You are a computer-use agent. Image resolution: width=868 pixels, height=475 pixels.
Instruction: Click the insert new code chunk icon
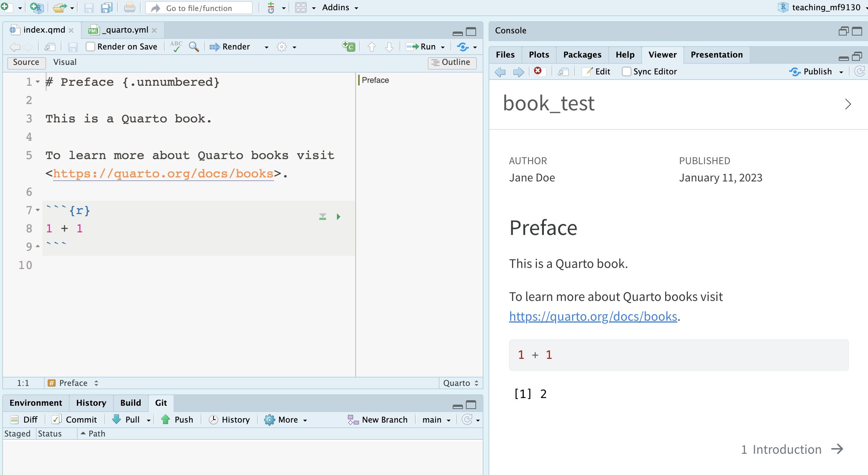349,47
